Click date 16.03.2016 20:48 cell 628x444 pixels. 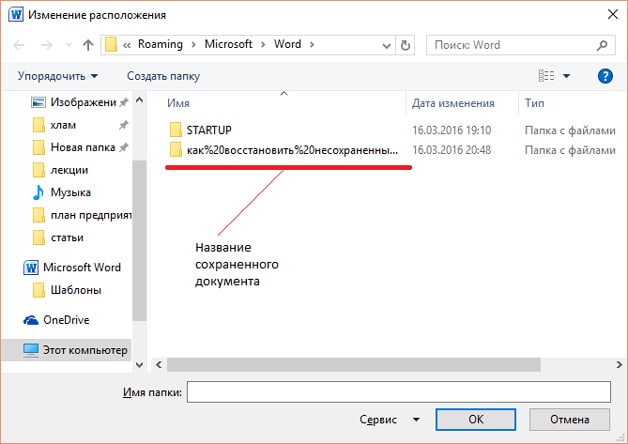(451, 150)
